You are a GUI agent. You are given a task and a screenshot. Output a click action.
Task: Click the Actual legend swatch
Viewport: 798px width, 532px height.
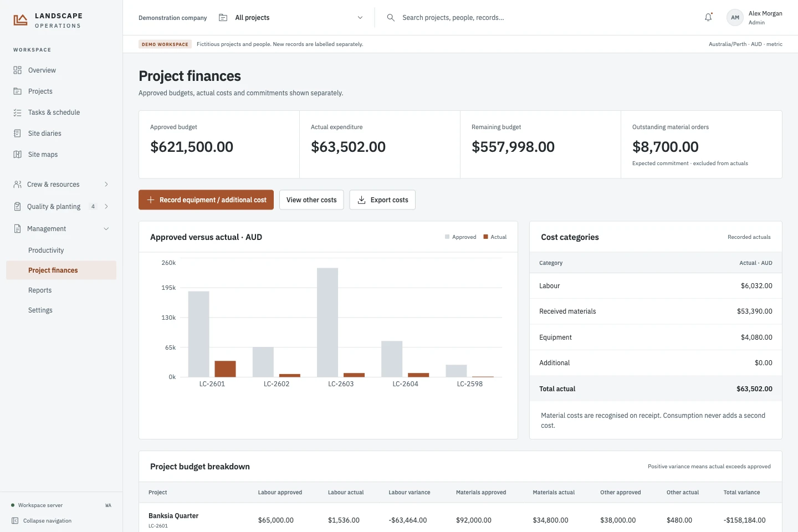pyautogui.click(x=486, y=237)
